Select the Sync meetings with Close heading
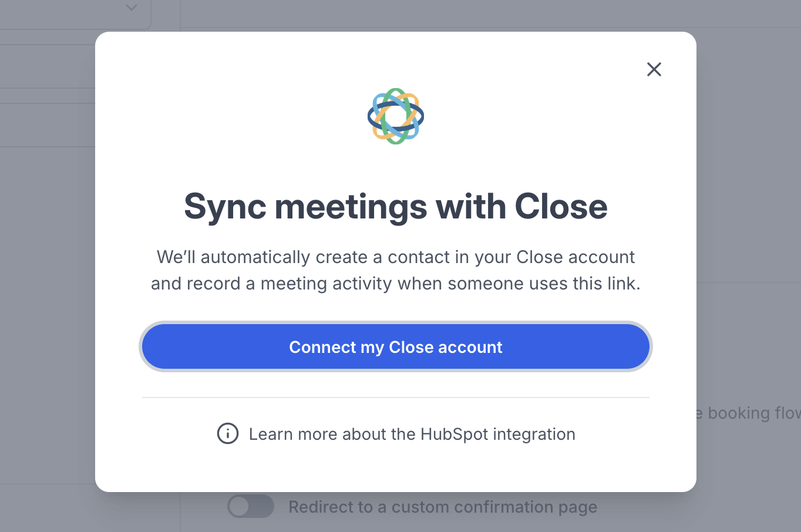Screen dimensions: 801x532 point(396,207)
